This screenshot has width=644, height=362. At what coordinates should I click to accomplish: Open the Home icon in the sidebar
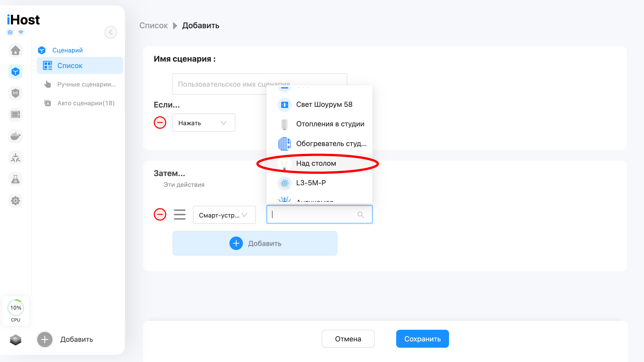coord(15,50)
